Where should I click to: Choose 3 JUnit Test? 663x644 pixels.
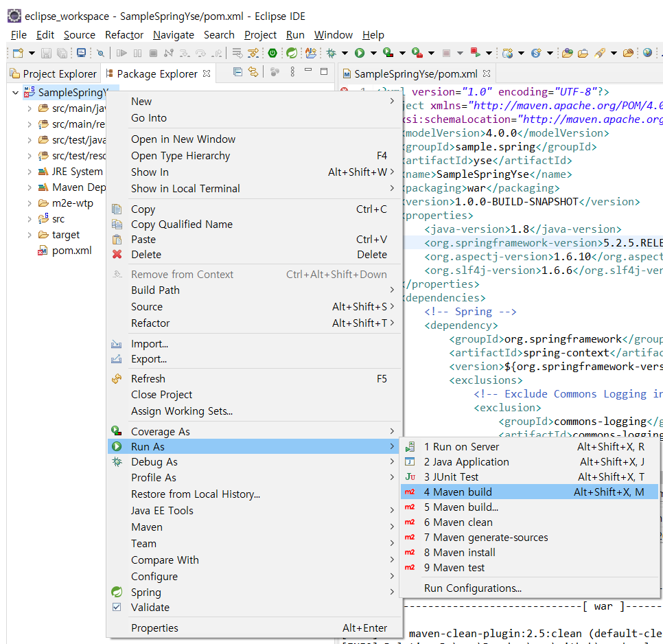529,477
